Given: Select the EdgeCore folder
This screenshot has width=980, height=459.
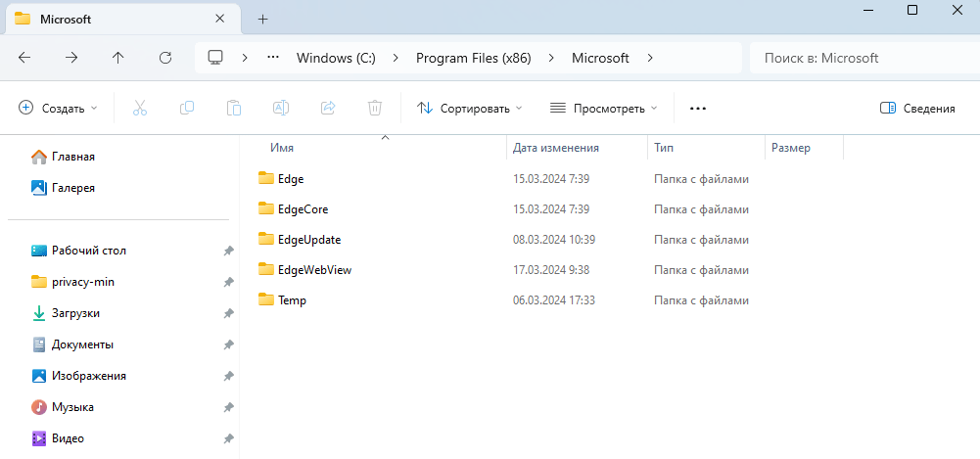Looking at the screenshot, I should coord(293,209).
